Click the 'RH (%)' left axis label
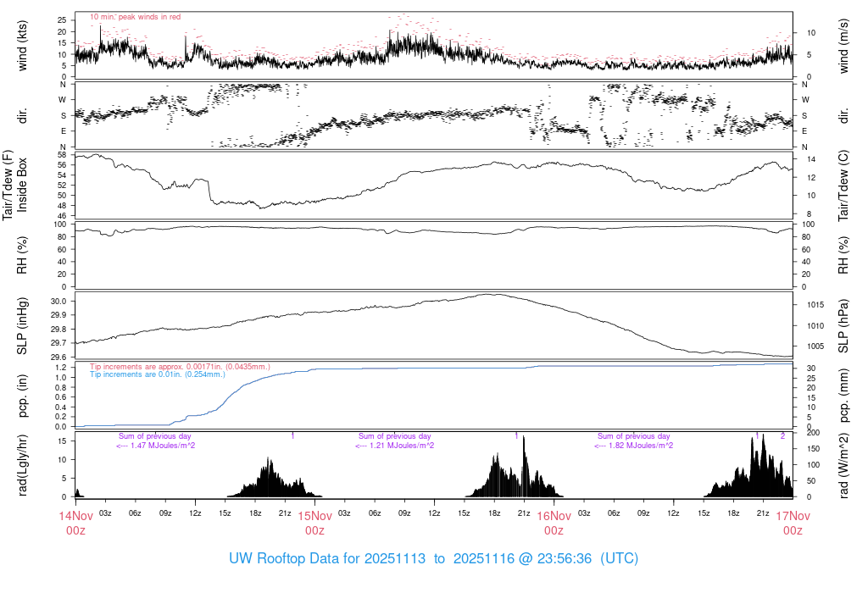The width and height of the screenshot is (868, 593). coord(23,255)
